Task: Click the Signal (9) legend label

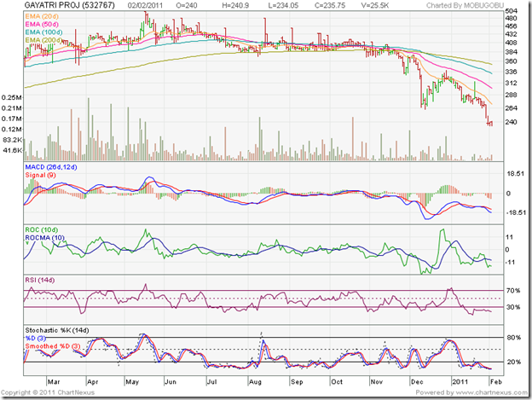Action: (x=40, y=175)
